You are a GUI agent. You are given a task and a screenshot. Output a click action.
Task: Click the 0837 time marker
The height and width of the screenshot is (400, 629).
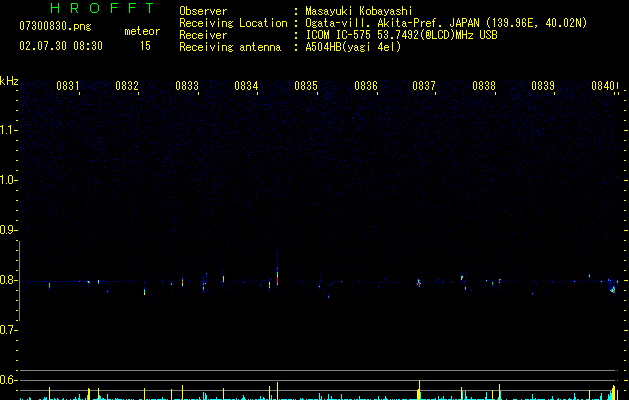pos(424,86)
